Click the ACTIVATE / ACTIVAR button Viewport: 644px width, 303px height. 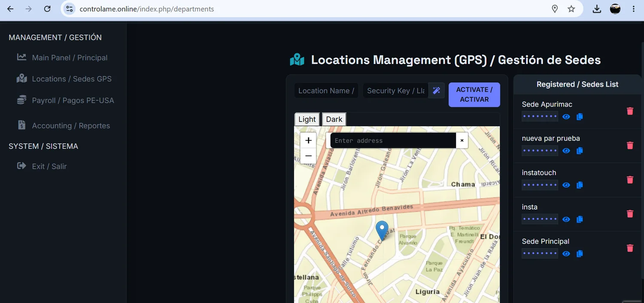pos(474,94)
